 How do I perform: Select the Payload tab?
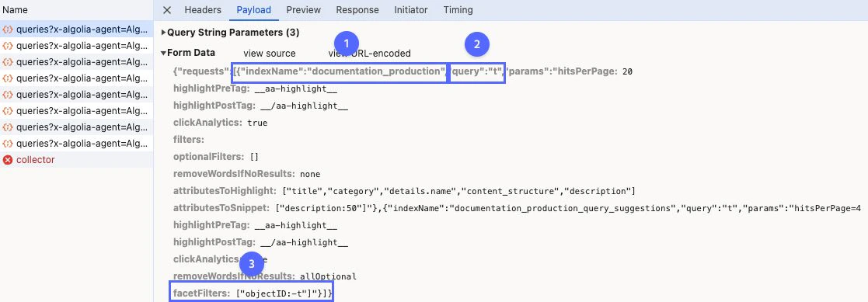253,10
